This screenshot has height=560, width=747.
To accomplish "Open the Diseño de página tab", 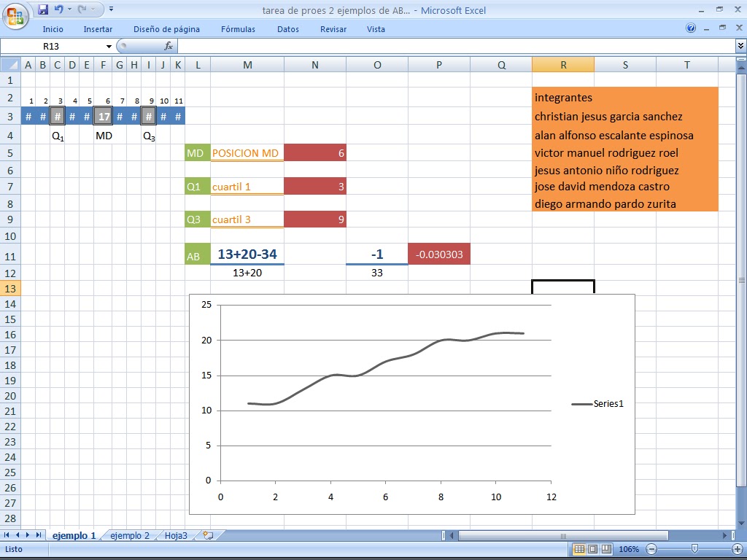I will 166,29.
